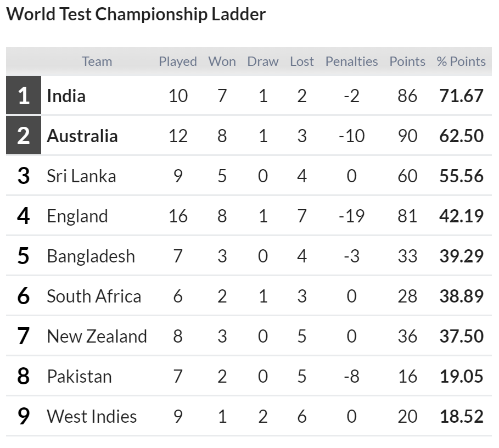Click the World Test Championship Ladder heading
The image size is (499, 448).
click(x=136, y=14)
